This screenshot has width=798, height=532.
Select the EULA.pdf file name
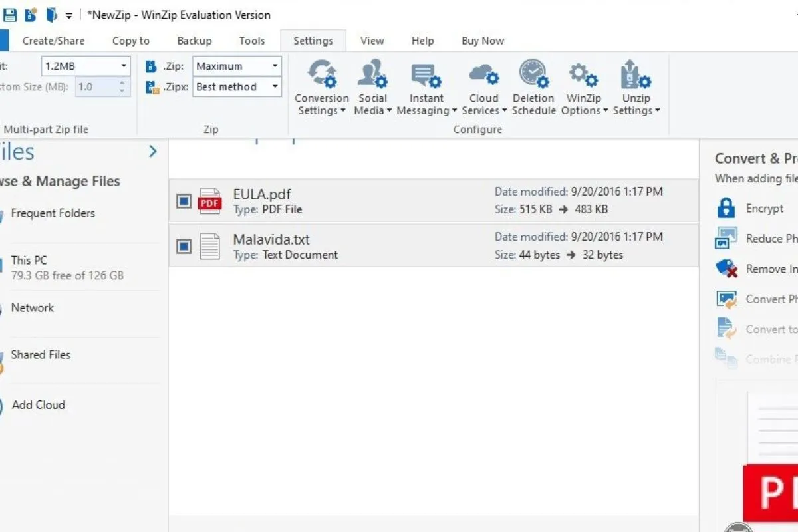tap(262, 194)
